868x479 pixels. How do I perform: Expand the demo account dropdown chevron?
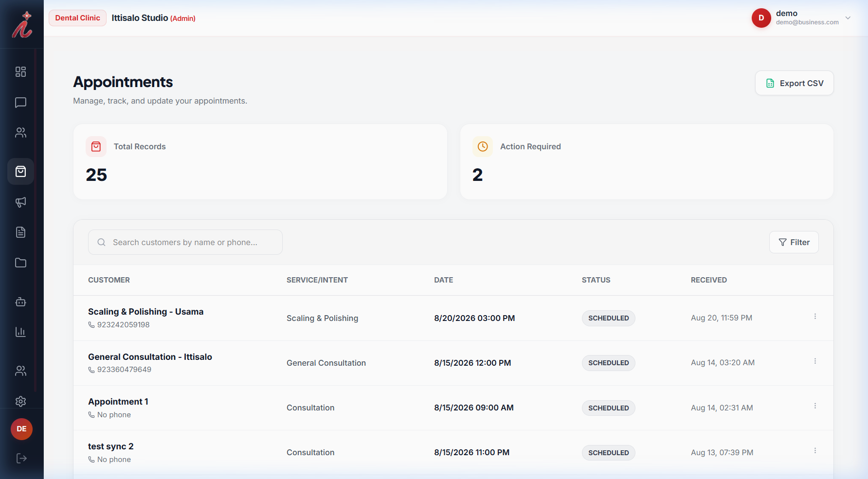tap(848, 18)
